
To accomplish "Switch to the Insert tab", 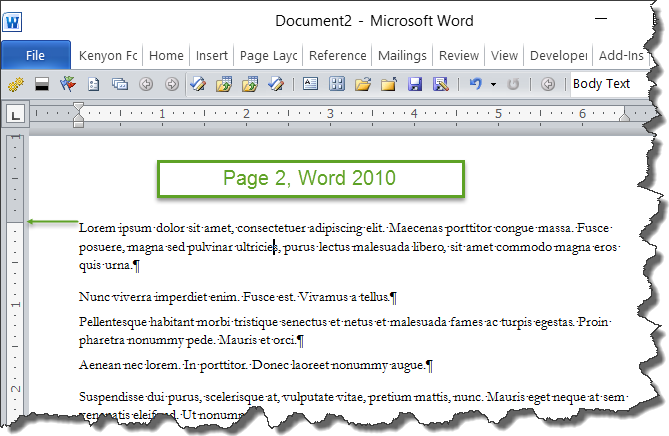I will [212, 55].
